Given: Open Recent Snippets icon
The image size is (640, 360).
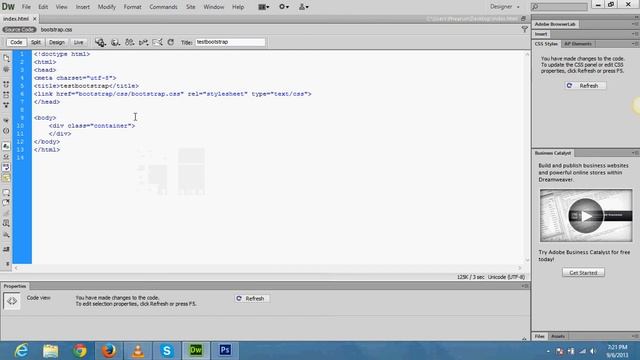Looking at the screenshot, I should [x=6, y=223].
